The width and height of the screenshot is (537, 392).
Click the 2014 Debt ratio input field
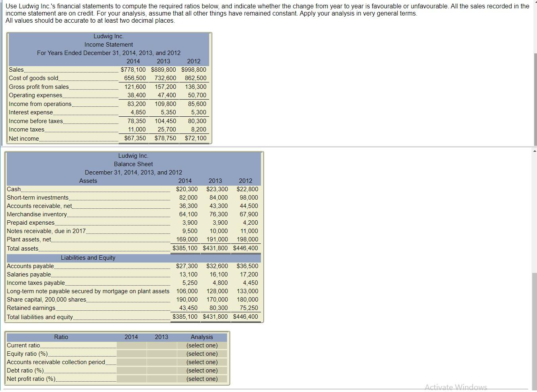(x=131, y=370)
